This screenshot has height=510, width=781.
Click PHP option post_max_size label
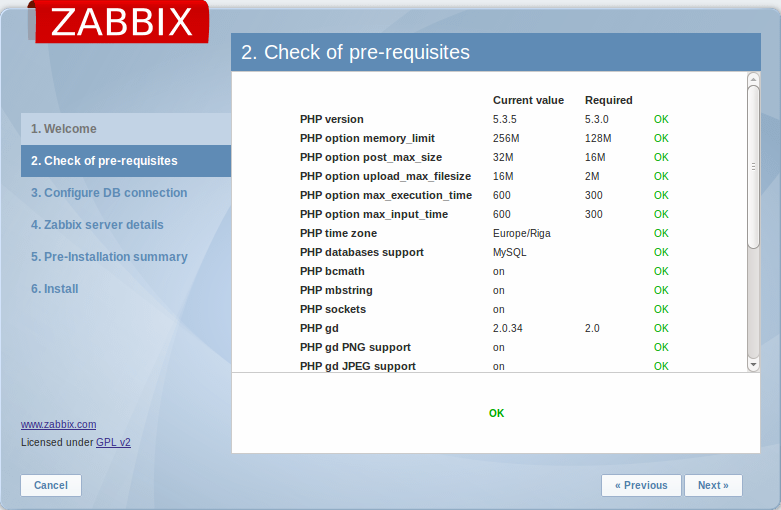coord(371,157)
